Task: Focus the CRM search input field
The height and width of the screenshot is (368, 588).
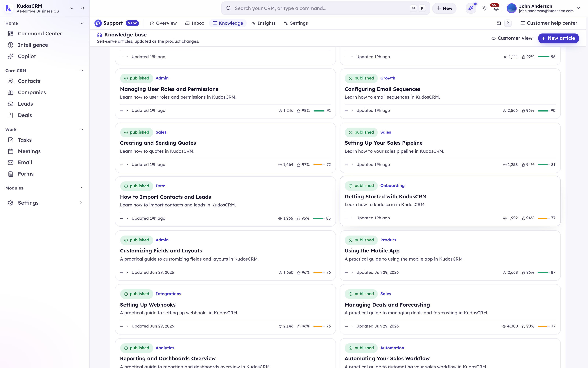Action: pos(325,8)
